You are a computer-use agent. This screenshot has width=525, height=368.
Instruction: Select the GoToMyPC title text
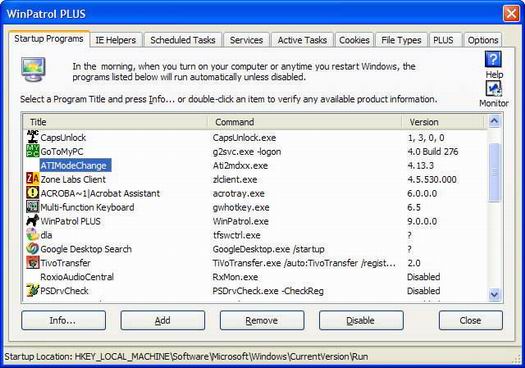point(62,152)
